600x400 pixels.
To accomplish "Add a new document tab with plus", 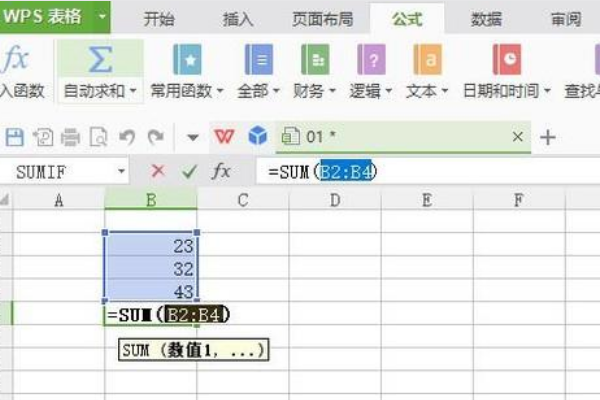I will coord(548,137).
